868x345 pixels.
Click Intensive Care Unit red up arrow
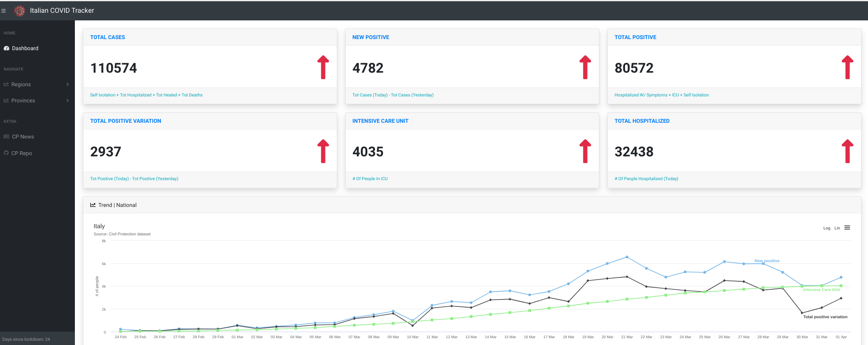585,151
